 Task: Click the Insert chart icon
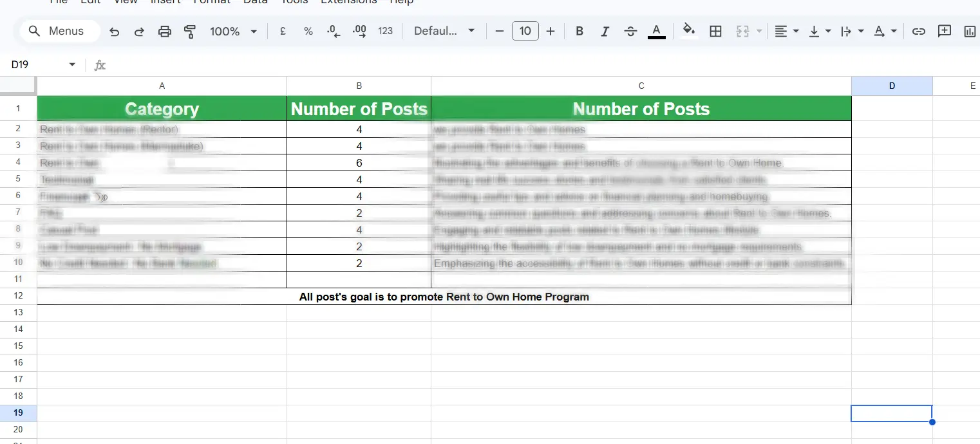970,31
